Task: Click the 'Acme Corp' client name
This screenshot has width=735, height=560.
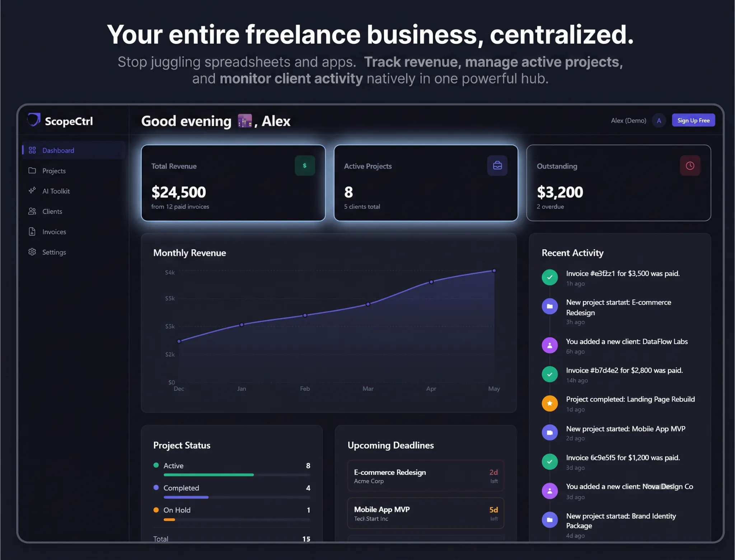Action: tap(369, 481)
